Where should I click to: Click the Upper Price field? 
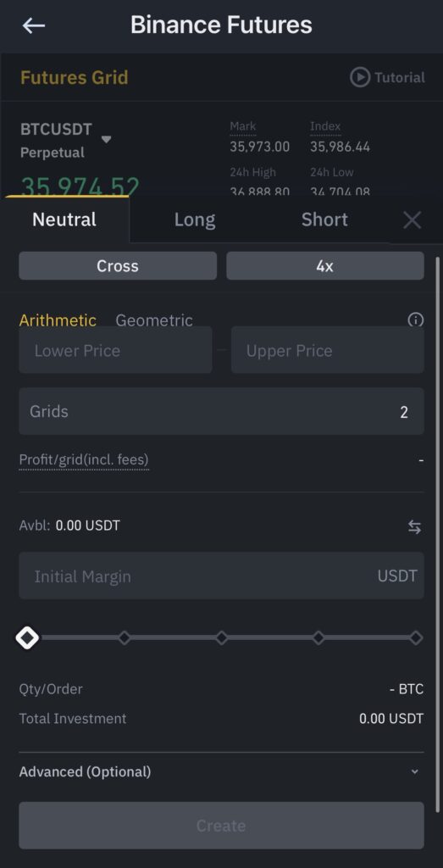click(x=328, y=350)
